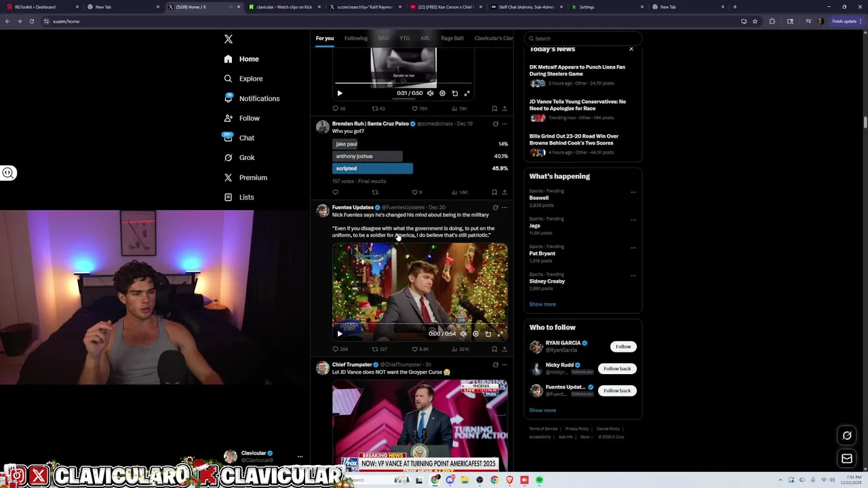Open Chat in the sidebar
This screenshot has width=868, height=488.
(x=239, y=138)
